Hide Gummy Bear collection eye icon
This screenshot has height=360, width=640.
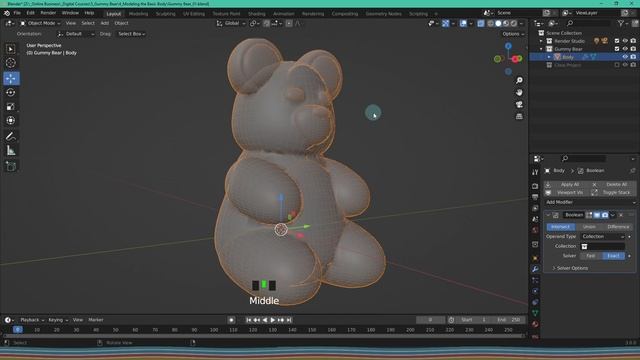(625, 49)
